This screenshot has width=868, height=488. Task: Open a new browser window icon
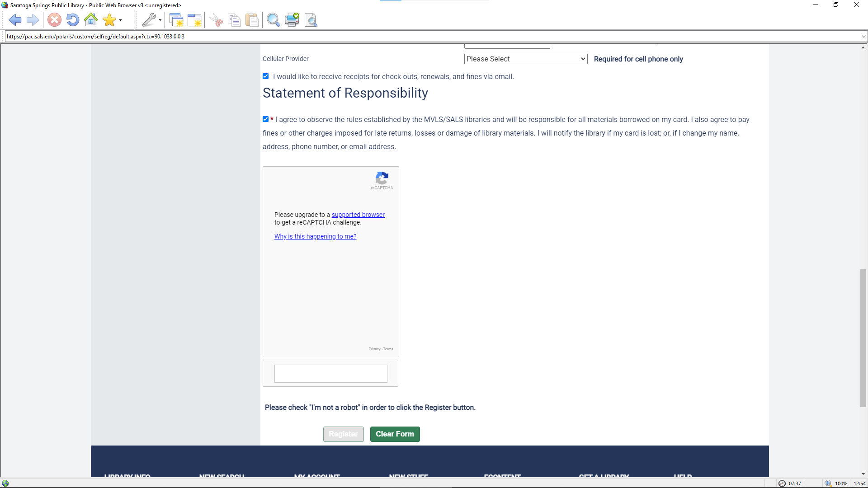pos(176,20)
